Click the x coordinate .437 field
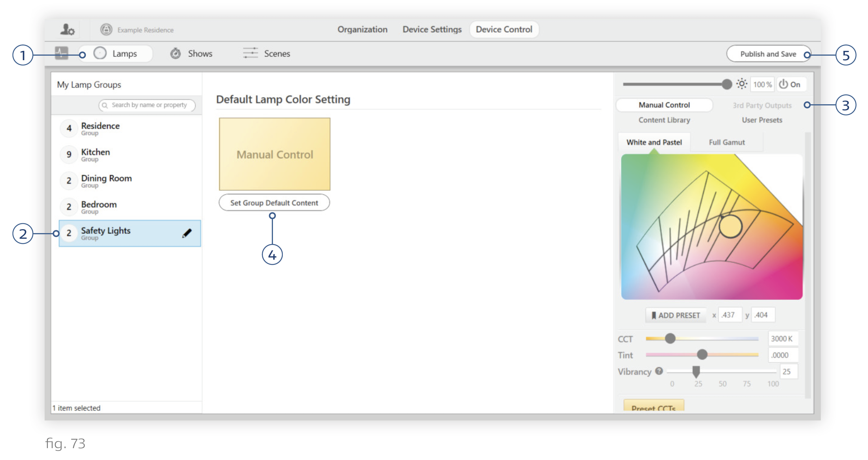This screenshot has height=460, width=868. click(x=730, y=315)
